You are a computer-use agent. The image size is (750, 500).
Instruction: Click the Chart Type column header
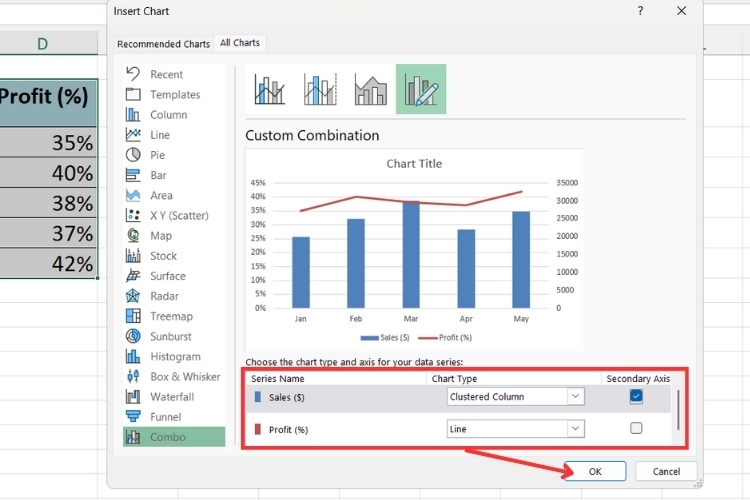[454, 378]
